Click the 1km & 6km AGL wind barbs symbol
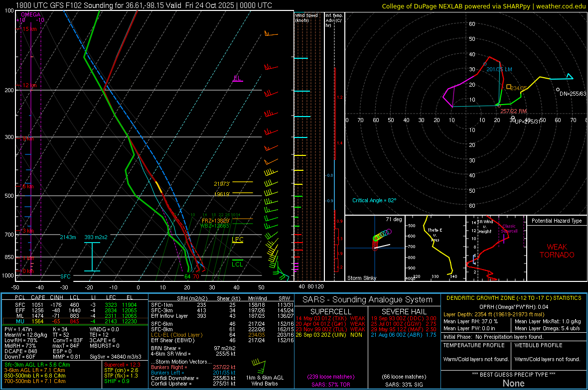 click(259, 367)
